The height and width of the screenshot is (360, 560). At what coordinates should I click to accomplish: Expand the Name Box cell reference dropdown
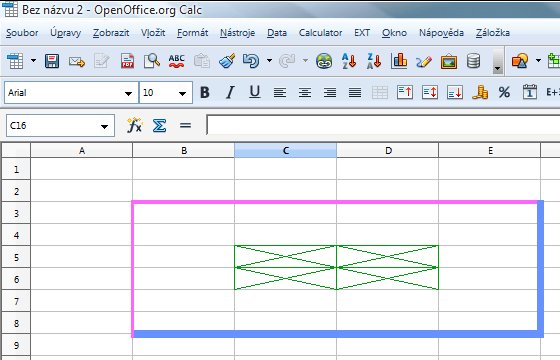(x=104, y=126)
